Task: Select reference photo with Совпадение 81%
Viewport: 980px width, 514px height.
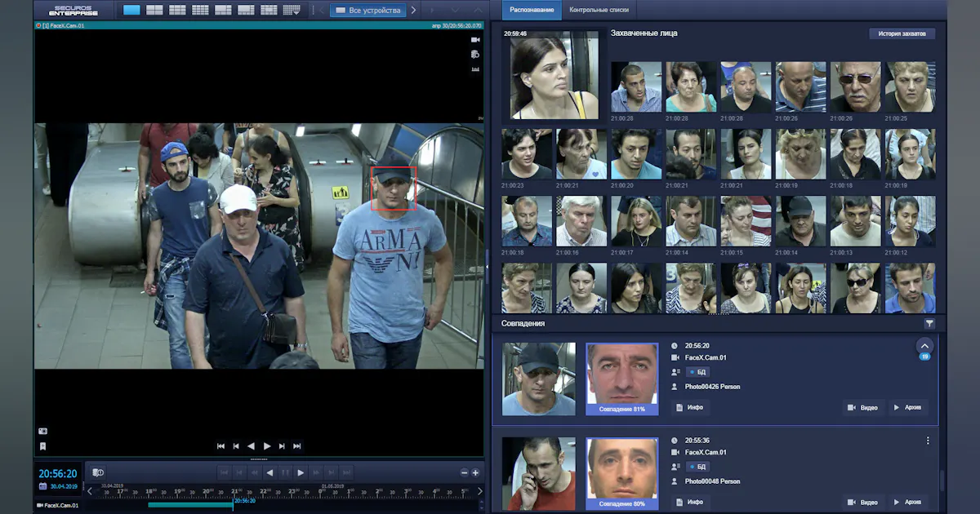Action: (622, 379)
